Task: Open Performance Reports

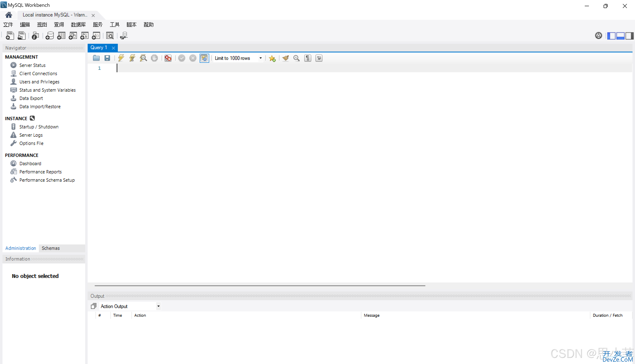Action: click(41, 172)
